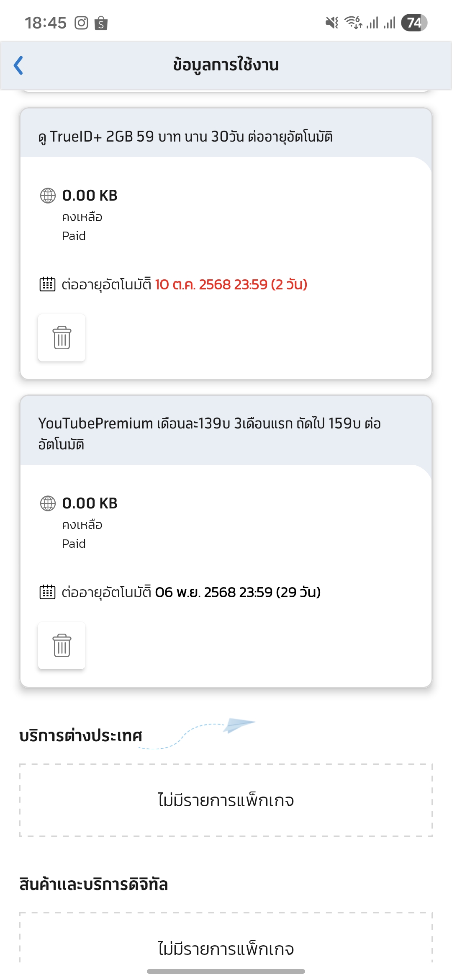The height and width of the screenshot is (980, 452).
Task: Tap calendar icon beside 10 ต.ค. 2568
Action: pos(47,284)
